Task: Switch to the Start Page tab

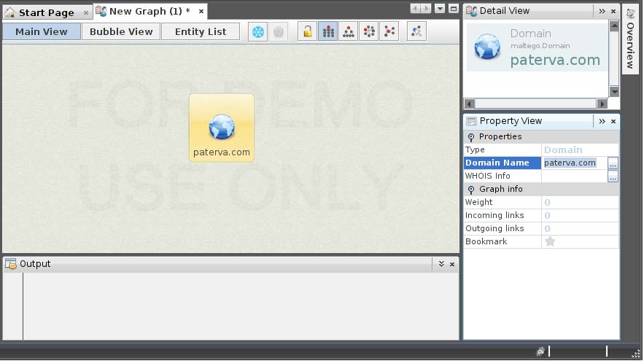Action: tap(46, 12)
